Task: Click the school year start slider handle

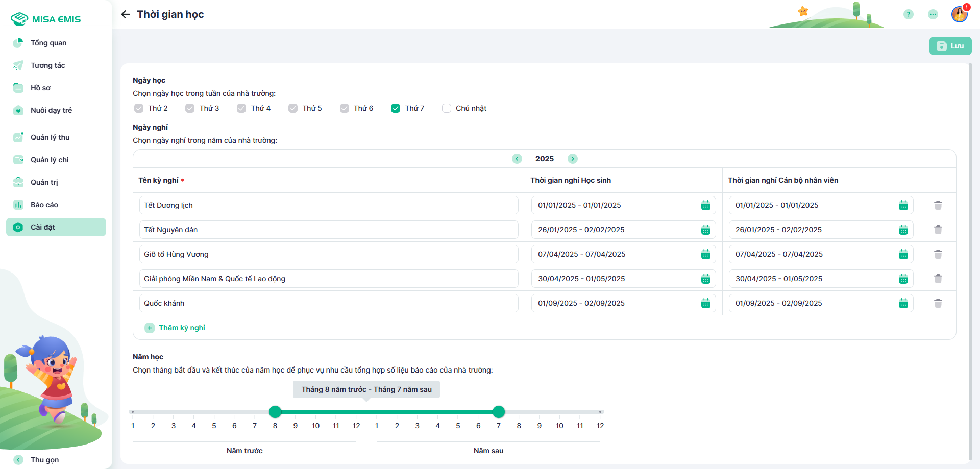Action: (x=275, y=411)
